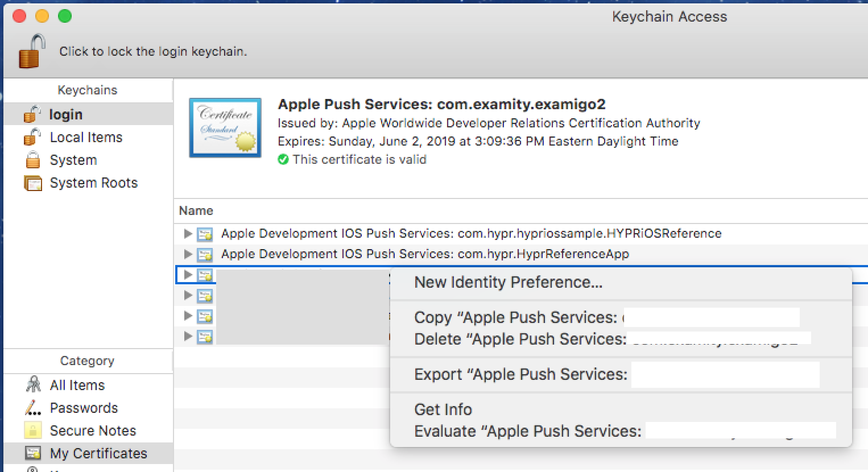
Task: Select the System keychain lock icon
Action: [x=33, y=160]
